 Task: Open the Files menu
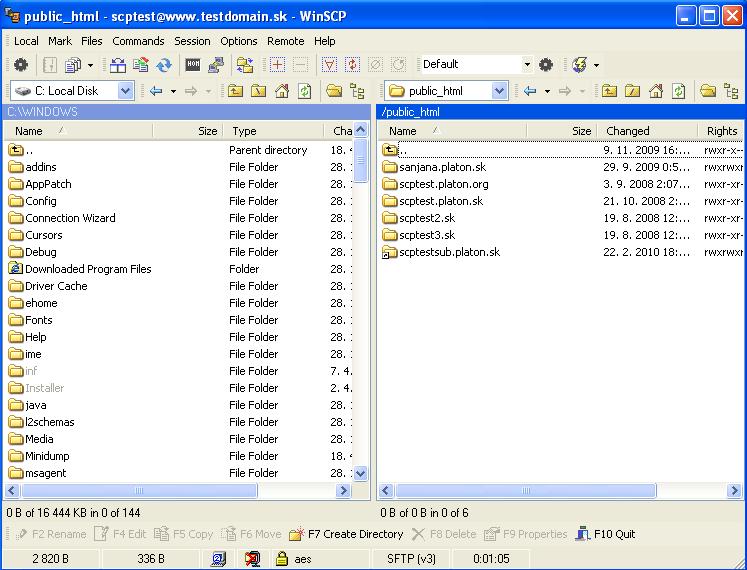pyautogui.click(x=91, y=41)
